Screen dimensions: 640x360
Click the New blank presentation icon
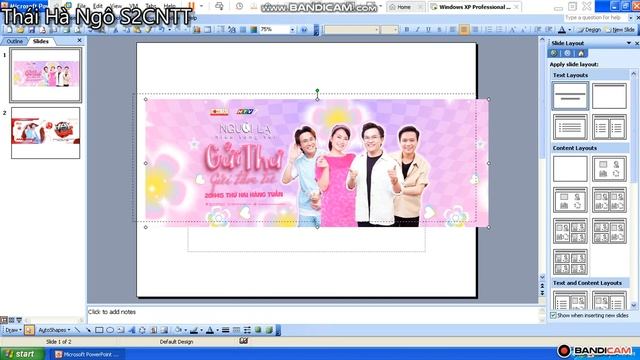tap(9, 30)
